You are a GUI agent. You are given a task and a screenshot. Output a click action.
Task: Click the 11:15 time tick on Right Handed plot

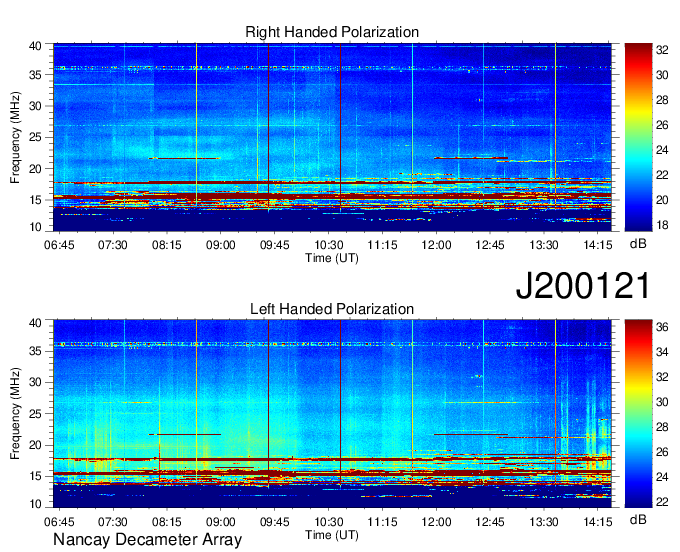tap(382, 245)
